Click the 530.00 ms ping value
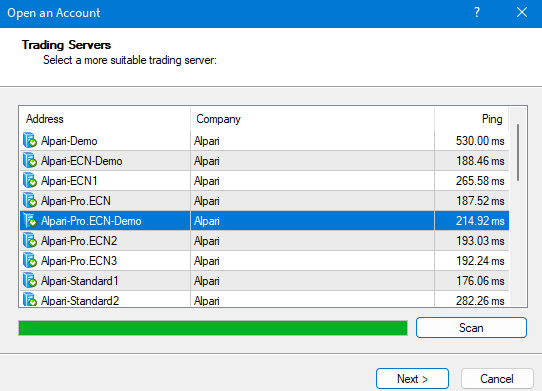 pos(480,141)
